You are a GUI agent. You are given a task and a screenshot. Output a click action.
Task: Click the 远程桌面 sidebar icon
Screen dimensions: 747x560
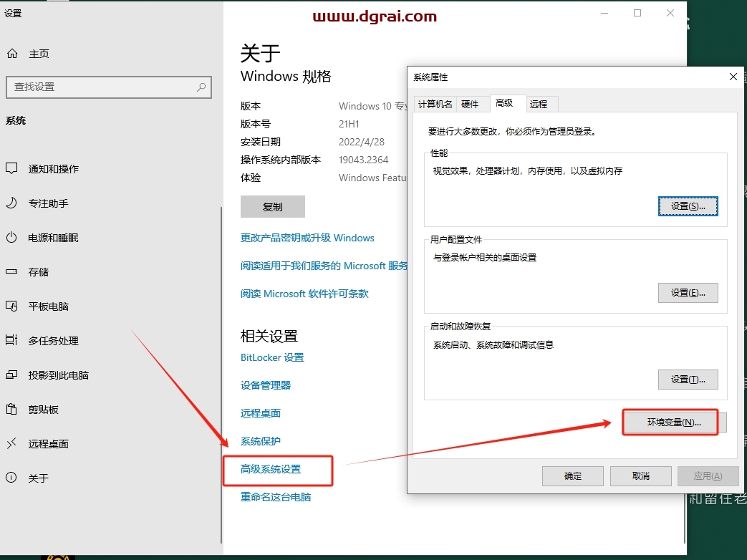pos(11,443)
